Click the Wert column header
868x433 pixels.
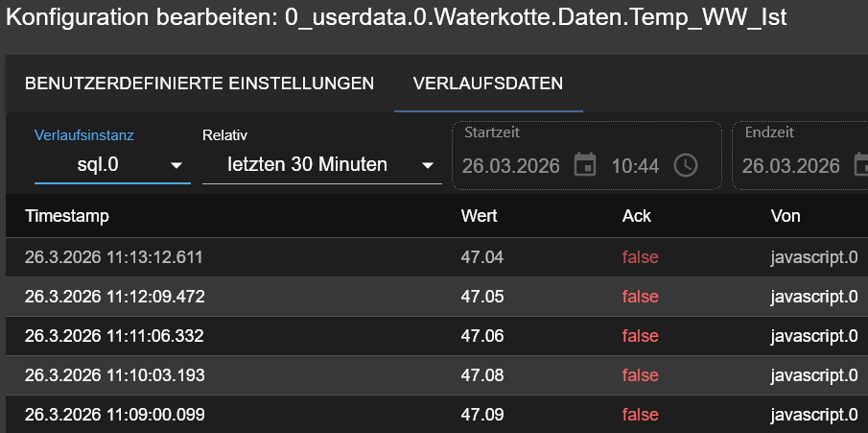pos(479,216)
